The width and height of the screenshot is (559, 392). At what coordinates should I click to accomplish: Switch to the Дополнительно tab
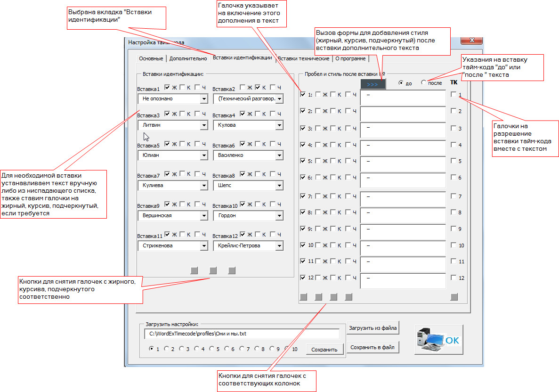pos(188,58)
